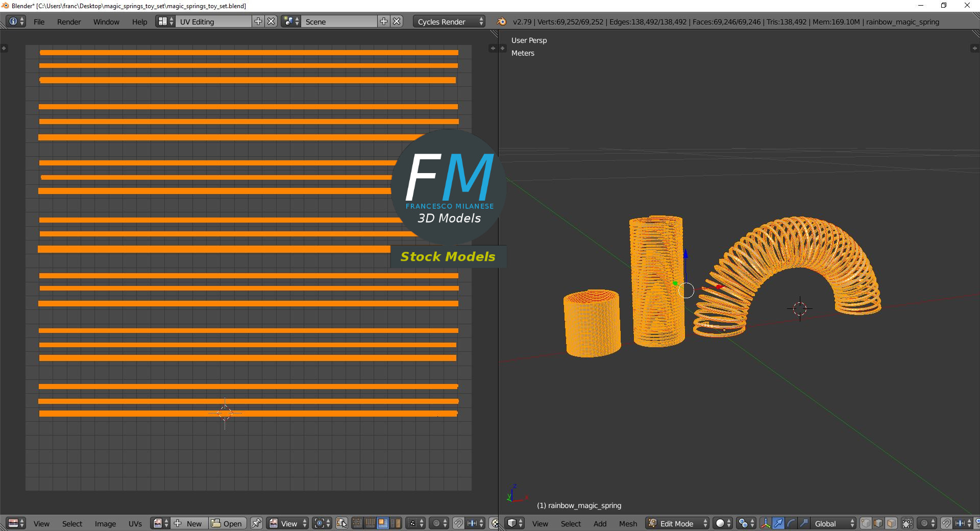
Task: Open the UV editor Select menu
Action: [x=72, y=524]
